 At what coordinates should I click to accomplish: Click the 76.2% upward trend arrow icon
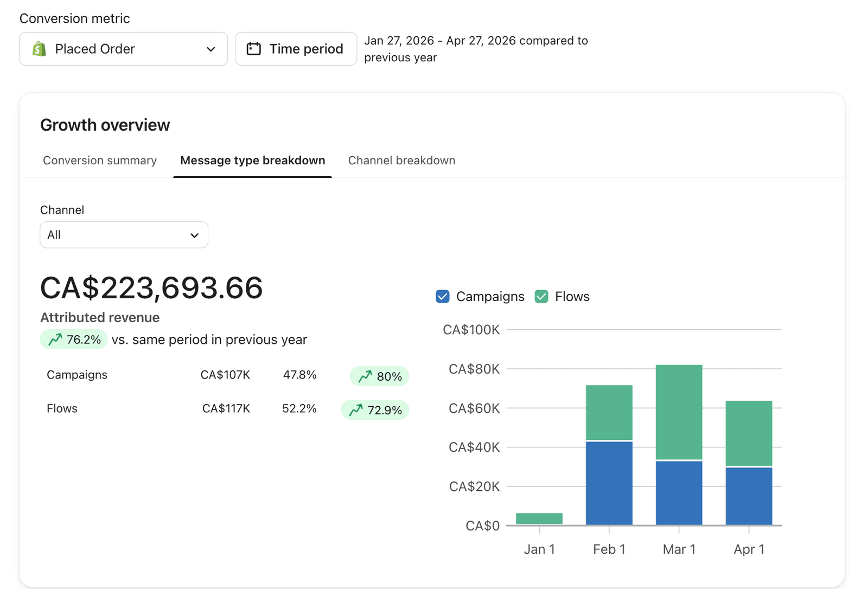tap(55, 340)
